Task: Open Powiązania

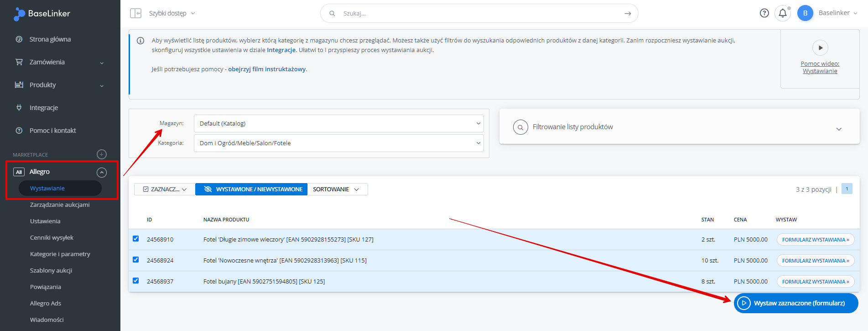Action: point(46,287)
